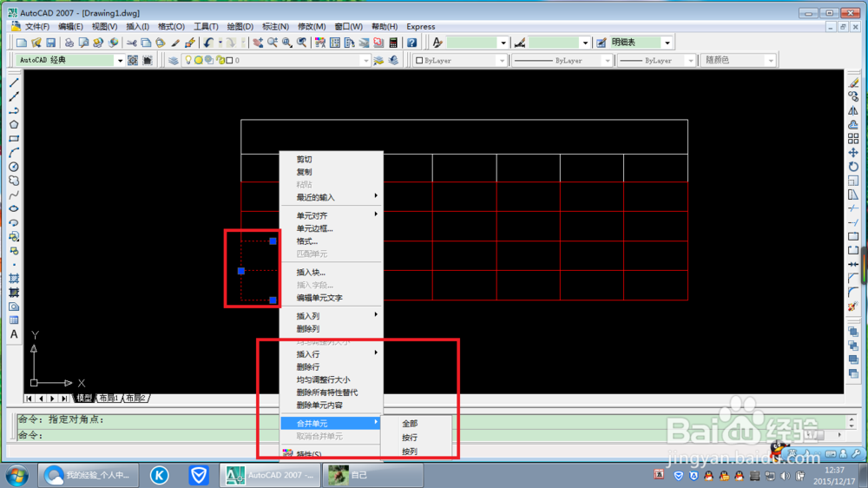Select the Move tool in modify toolbar
The width and height of the screenshot is (868, 488).
(853, 152)
